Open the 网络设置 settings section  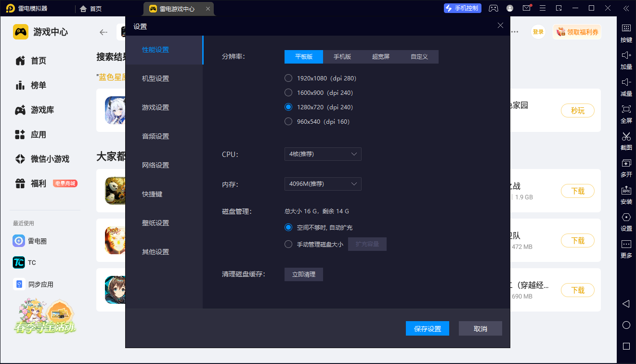(156, 165)
